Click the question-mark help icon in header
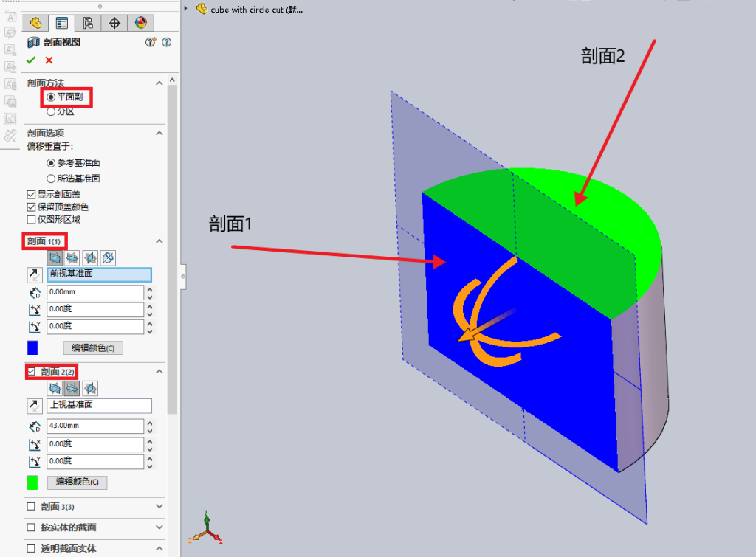This screenshot has height=557, width=756. click(x=166, y=42)
